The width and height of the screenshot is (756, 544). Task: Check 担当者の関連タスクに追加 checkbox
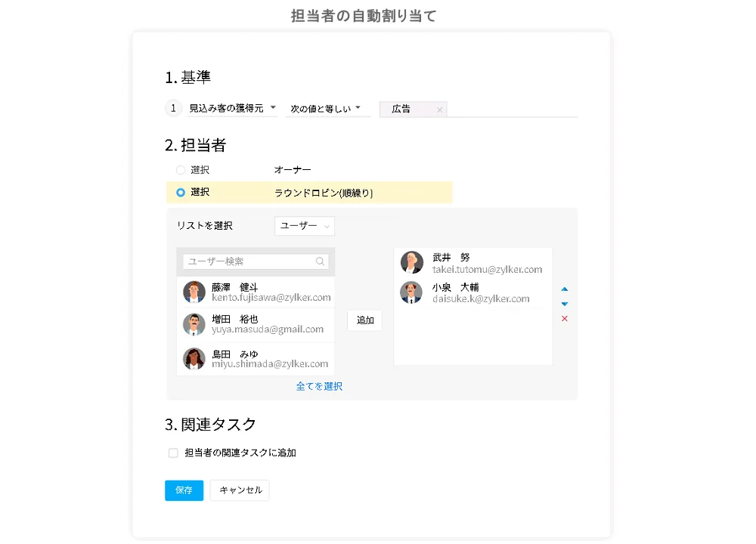(x=173, y=453)
